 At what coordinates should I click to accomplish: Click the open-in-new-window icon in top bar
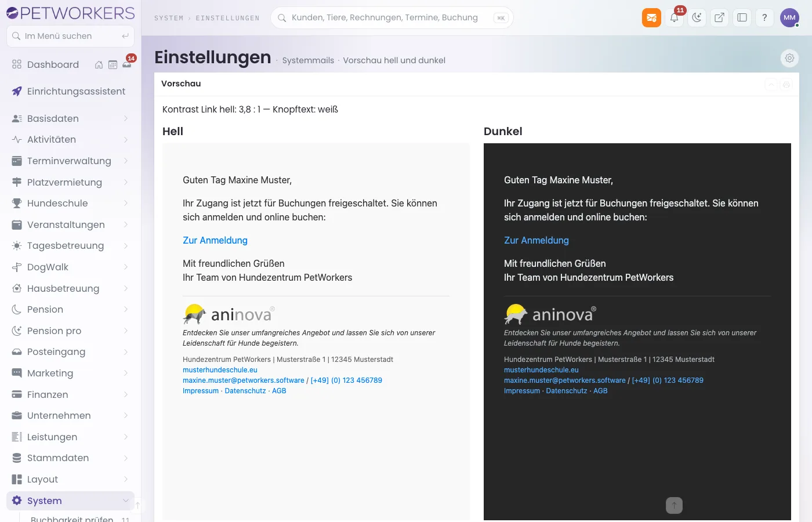click(x=719, y=17)
